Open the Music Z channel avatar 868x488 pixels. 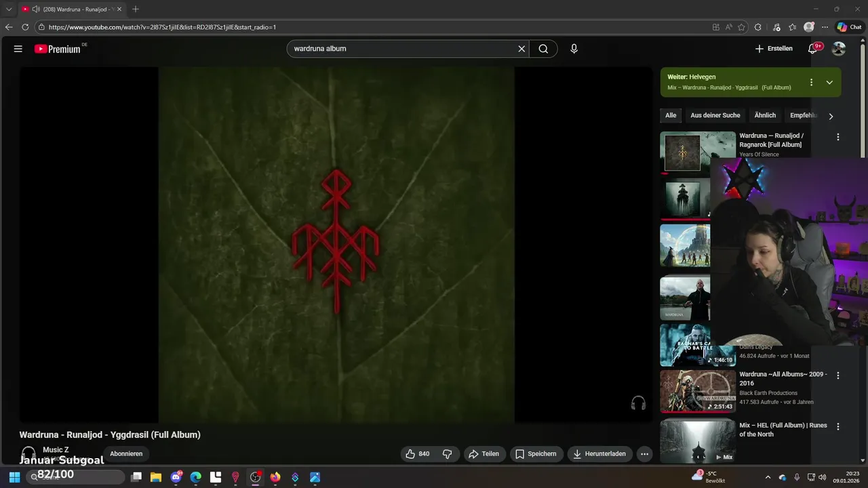[x=28, y=453]
